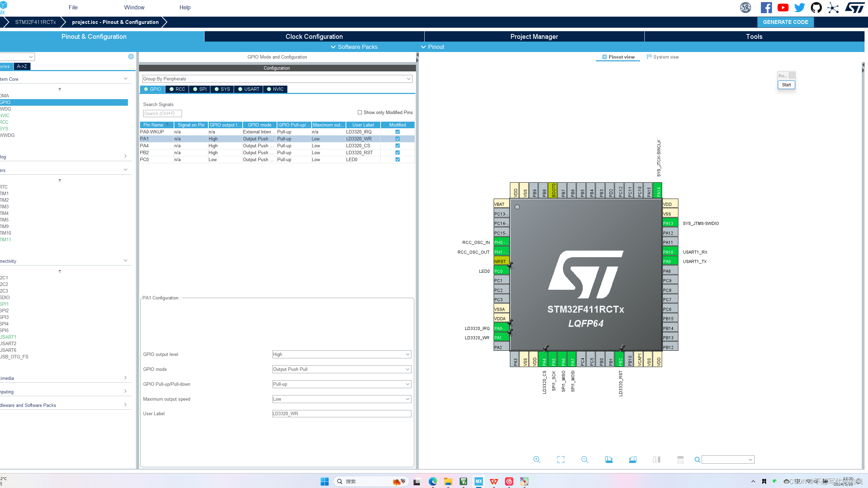
Task: Open the GPIO Pull-up/Pull-down dropdown
Action: tap(342, 384)
